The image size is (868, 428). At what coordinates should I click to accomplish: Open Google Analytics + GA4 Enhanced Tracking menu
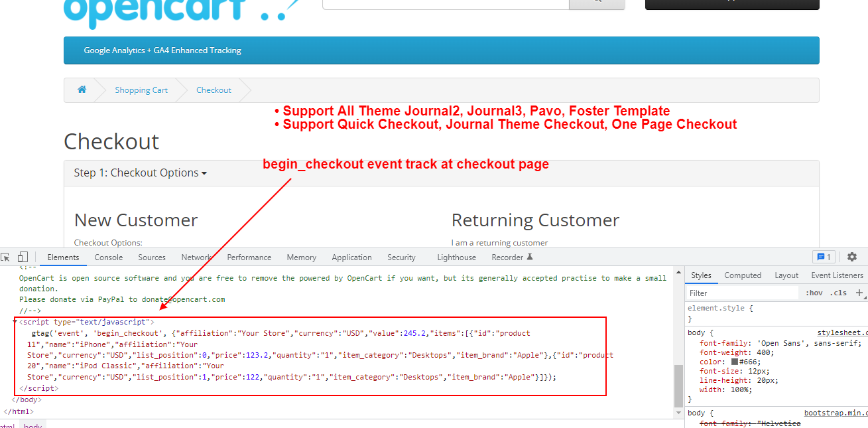[x=162, y=50]
